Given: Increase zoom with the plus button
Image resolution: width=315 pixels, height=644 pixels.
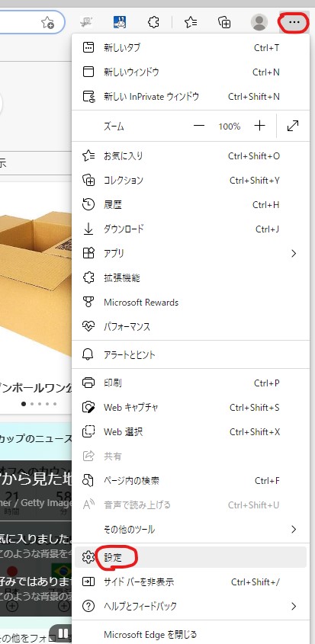Looking at the screenshot, I should click(x=259, y=126).
